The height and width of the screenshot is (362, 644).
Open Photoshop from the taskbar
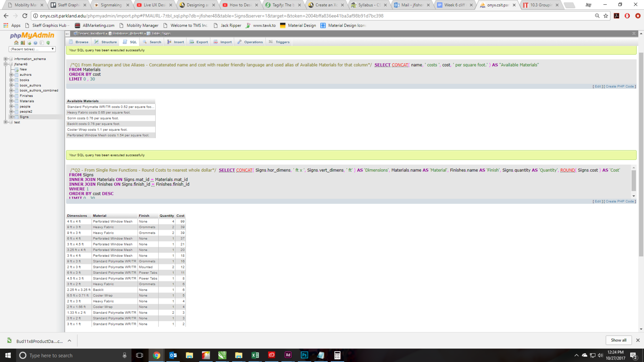pos(304,355)
